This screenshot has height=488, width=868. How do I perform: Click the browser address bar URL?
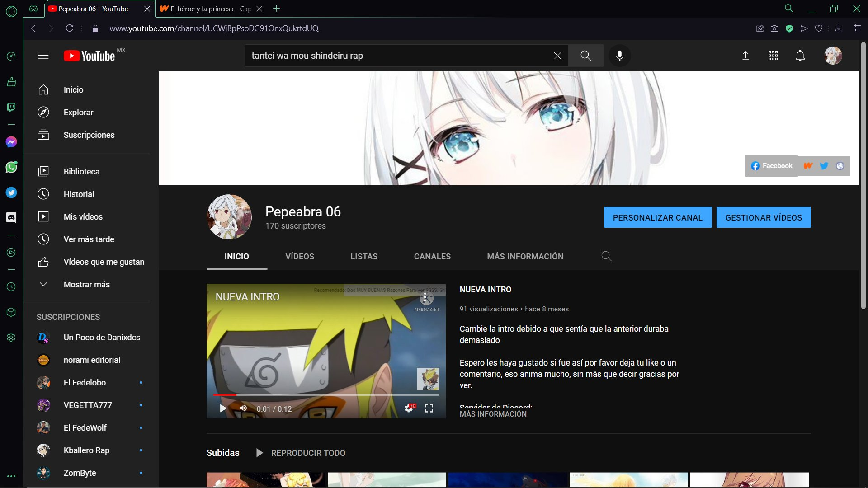[214, 28]
